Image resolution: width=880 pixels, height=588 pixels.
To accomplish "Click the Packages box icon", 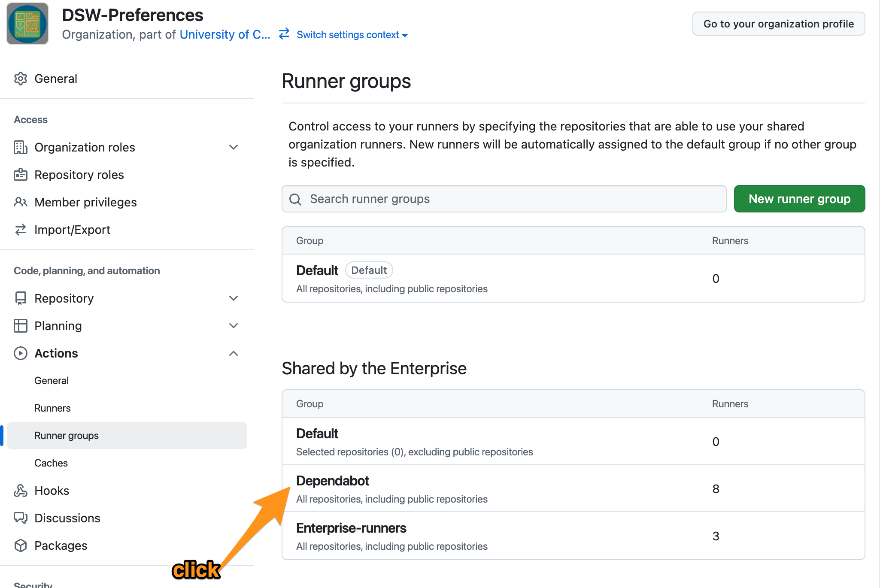I will coord(20,546).
